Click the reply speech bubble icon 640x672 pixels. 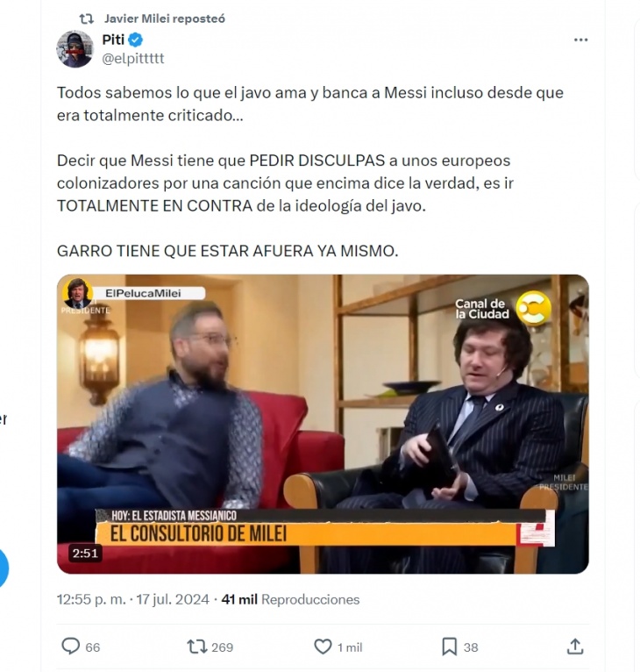[71, 647]
